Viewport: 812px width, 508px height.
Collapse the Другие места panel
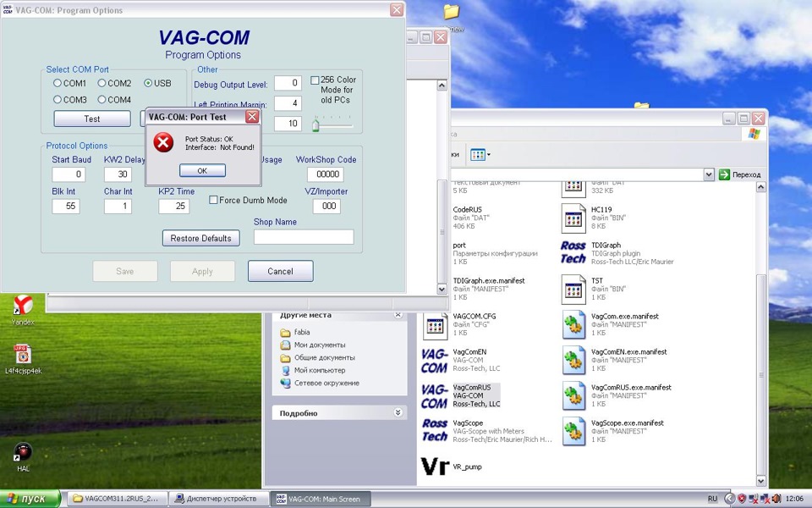point(398,315)
